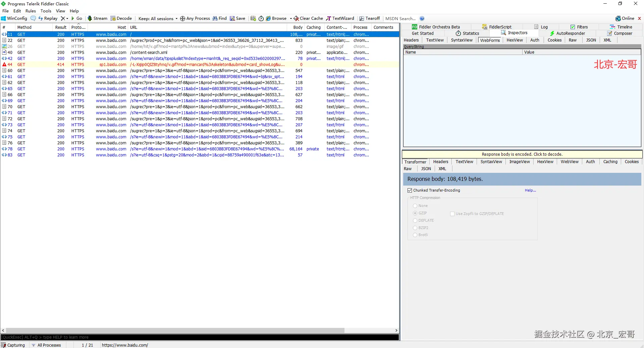Select the None compression radio button
Viewport: 644px width, 348px height.
click(415, 206)
